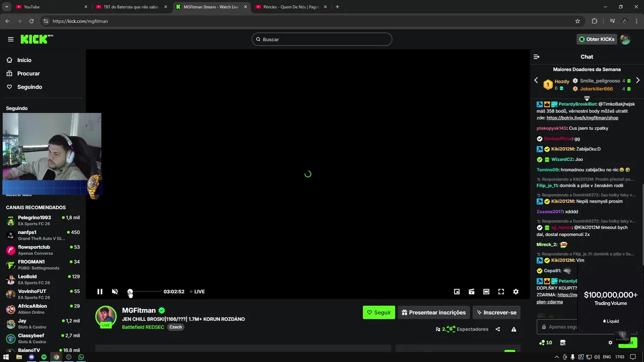Screen dimensions: 644x362
Task: Close the MGFitman Stream tab
Action: point(246,7)
